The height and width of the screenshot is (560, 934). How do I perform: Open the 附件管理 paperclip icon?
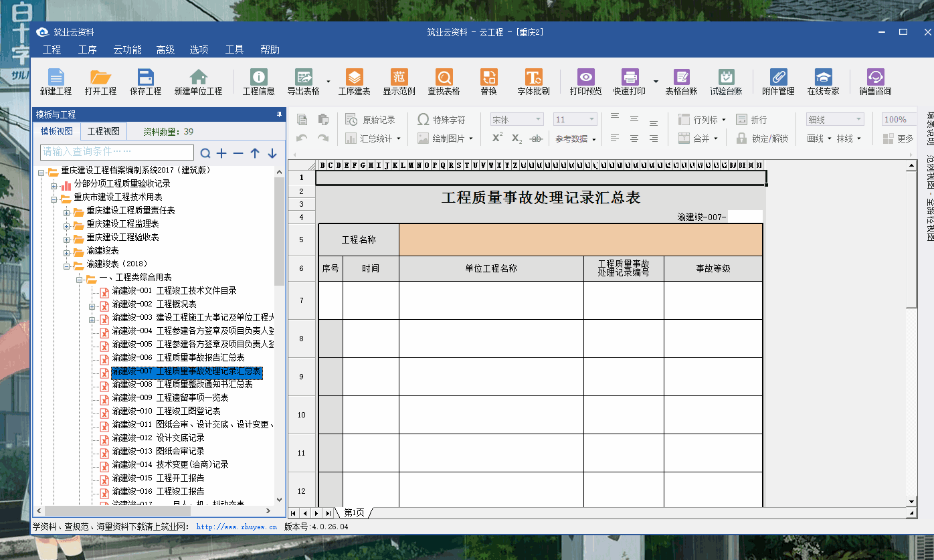click(x=778, y=78)
